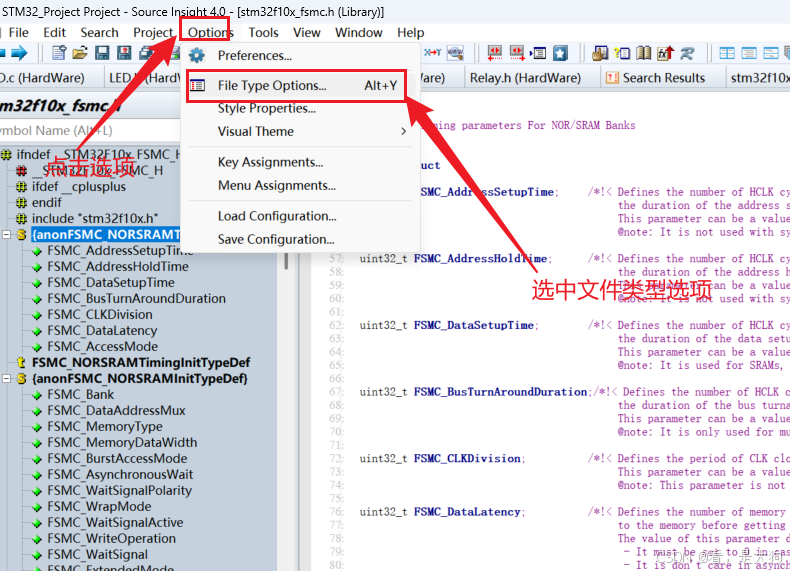790x571 pixels.
Task: Choose Key Assignments... menu entry
Action: pos(301,162)
